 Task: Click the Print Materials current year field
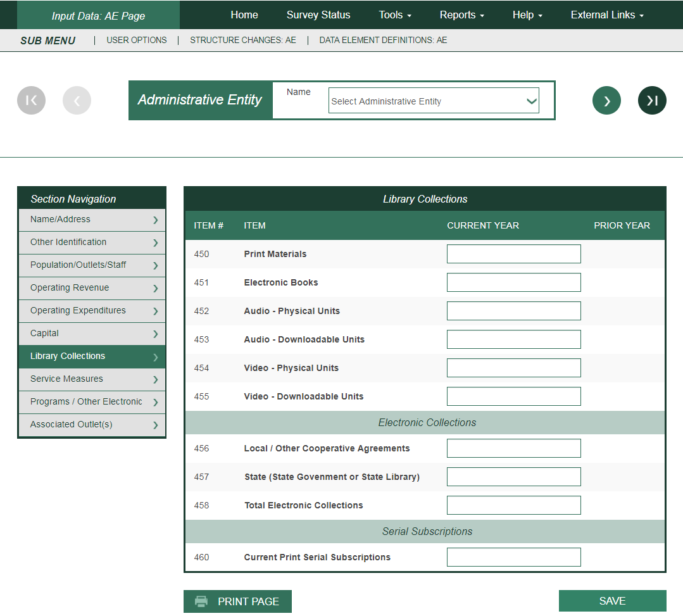click(x=513, y=254)
